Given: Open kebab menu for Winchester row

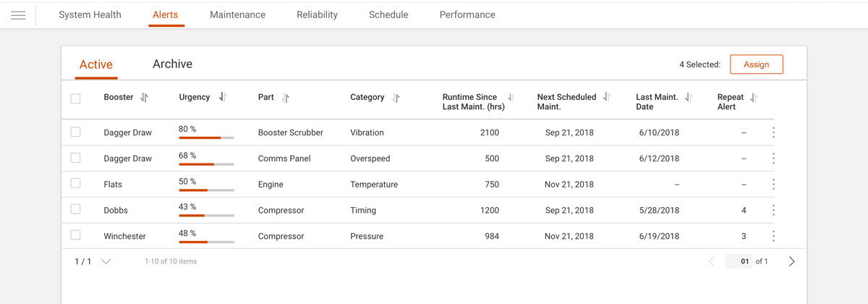Looking at the screenshot, I should [773, 236].
